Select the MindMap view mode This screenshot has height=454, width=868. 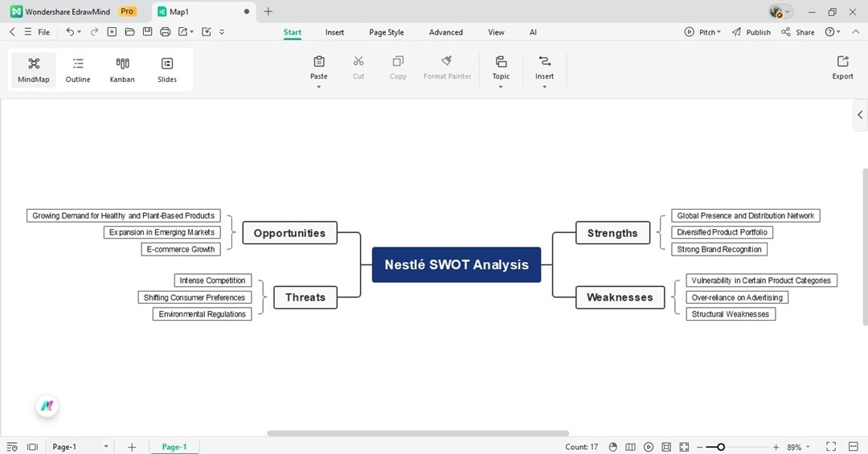(33, 70)
